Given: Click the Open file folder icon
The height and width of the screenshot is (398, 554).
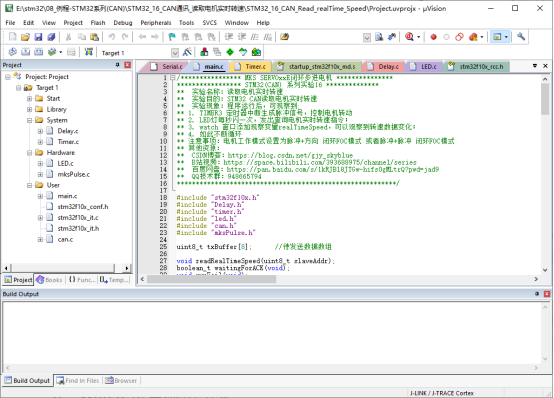Looking at the screenshot, I should coord(25,37).
